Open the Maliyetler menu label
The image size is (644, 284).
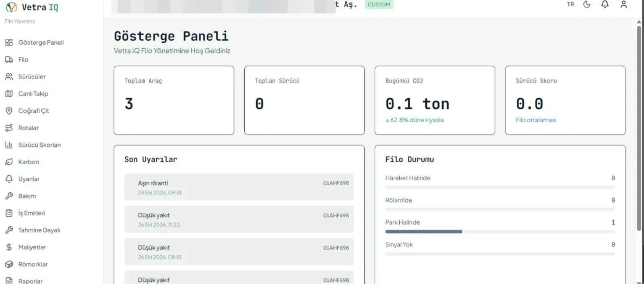pos(32,247)
